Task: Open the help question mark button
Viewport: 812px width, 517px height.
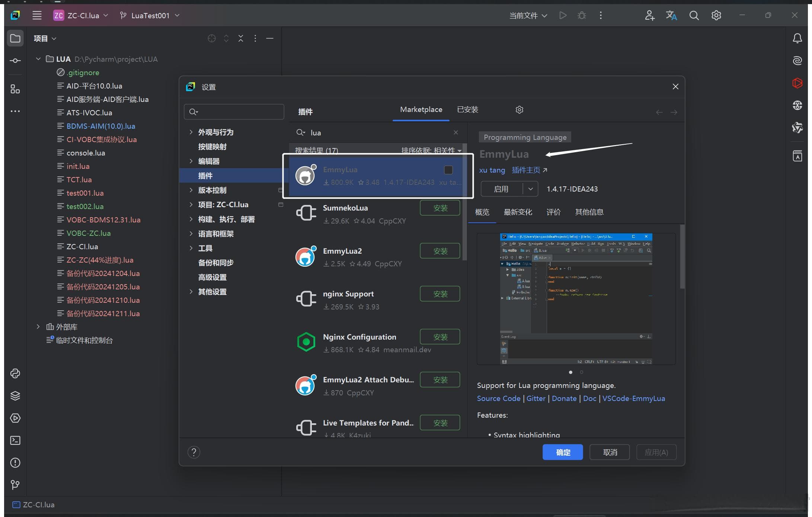Action: coord(194,452)
